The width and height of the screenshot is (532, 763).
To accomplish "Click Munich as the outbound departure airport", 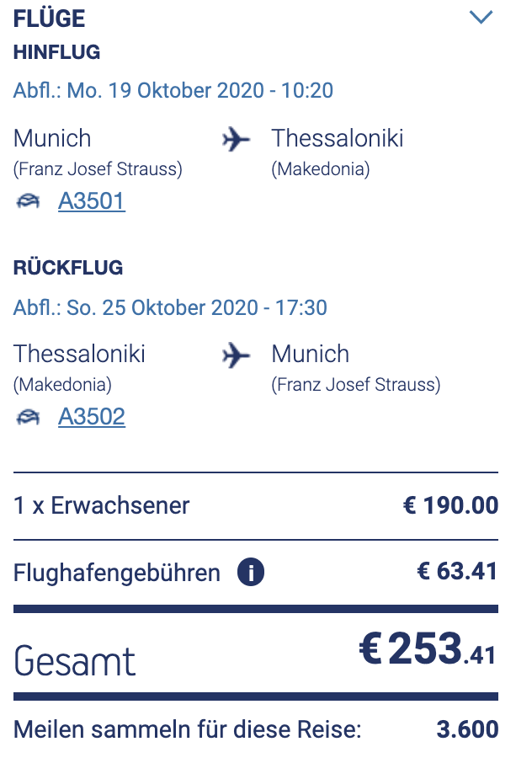I will click(x=52, y=139).
